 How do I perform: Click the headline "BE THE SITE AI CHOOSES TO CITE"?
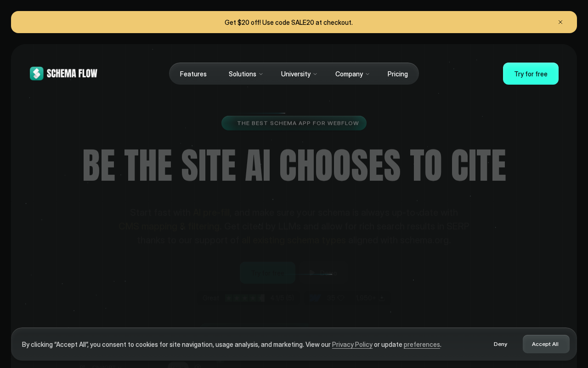294,165
